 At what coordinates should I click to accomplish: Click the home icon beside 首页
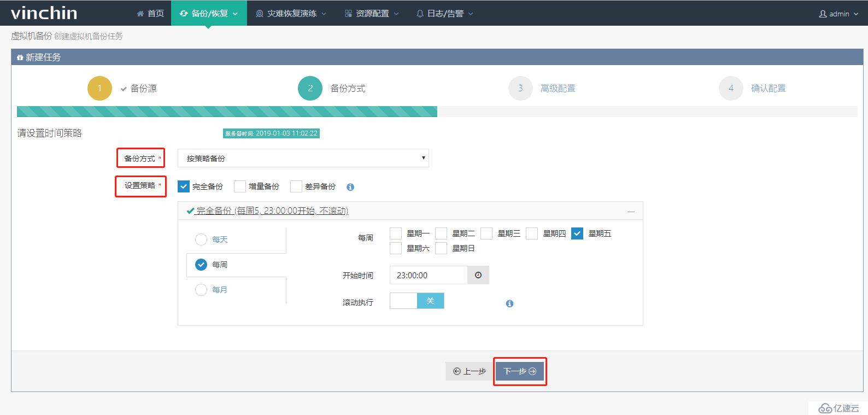[140, 14]
